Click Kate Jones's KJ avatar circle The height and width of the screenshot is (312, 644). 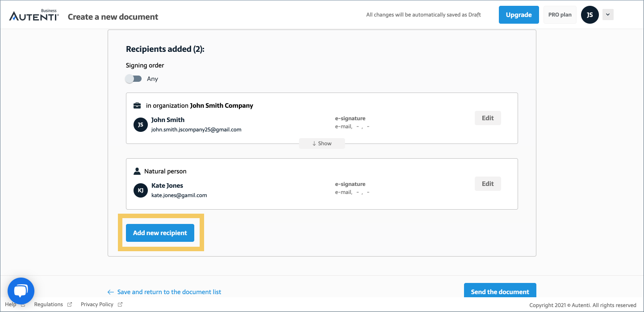click(140, 190)
